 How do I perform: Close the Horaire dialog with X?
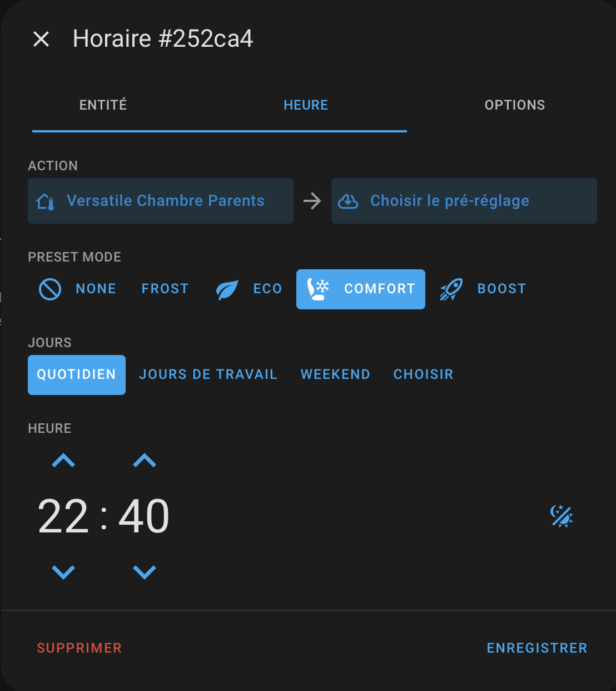(x=41, y=39)
